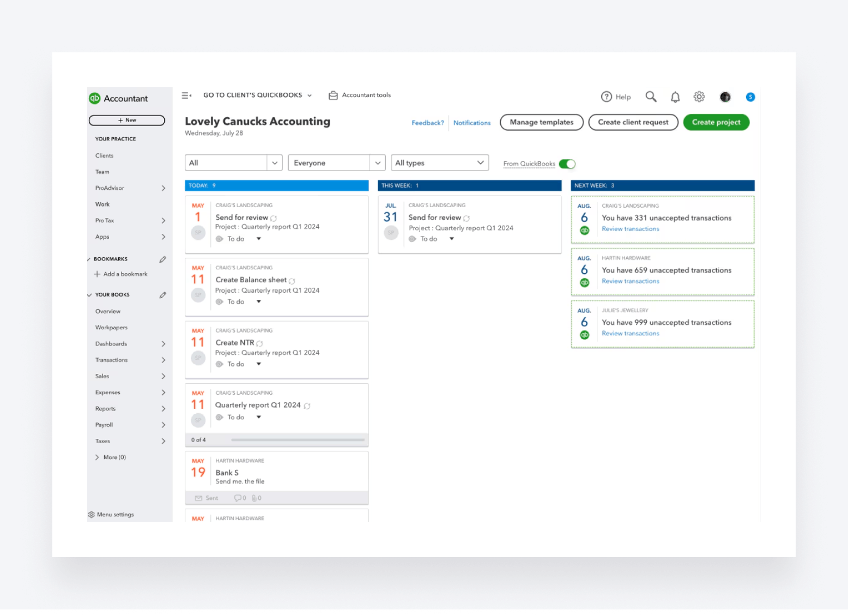Click Create client request button

point(633,123)
